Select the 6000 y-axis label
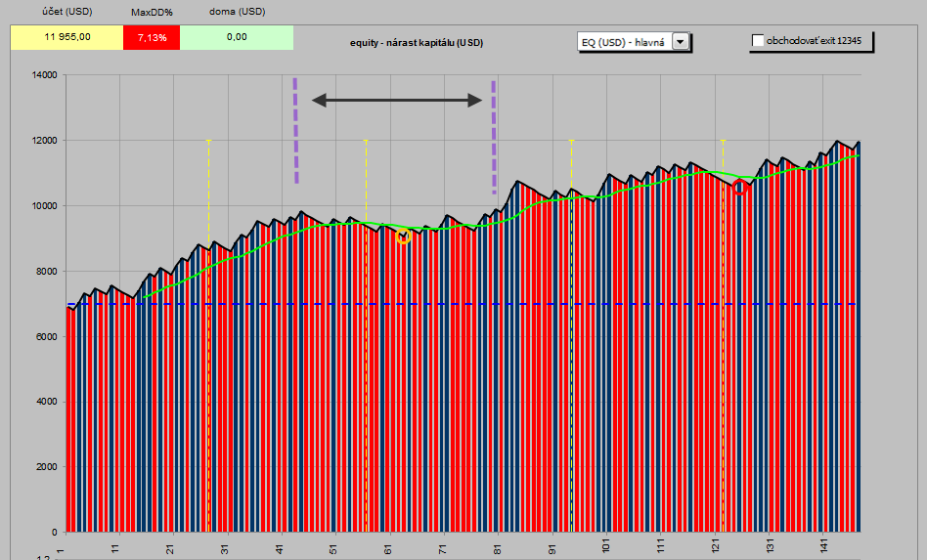The height and width of the screenshot is (560, 927). (x=47, y=337)
